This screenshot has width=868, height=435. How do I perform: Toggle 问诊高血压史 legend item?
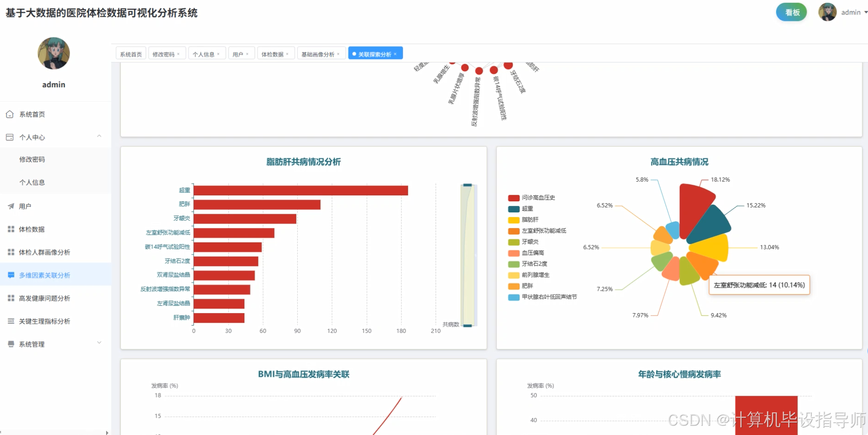coord(532,198)
